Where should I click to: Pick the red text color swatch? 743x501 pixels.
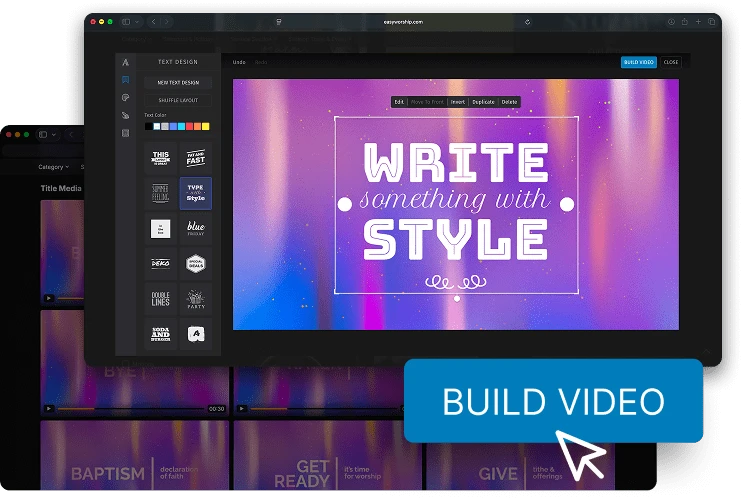pos(189,127)
